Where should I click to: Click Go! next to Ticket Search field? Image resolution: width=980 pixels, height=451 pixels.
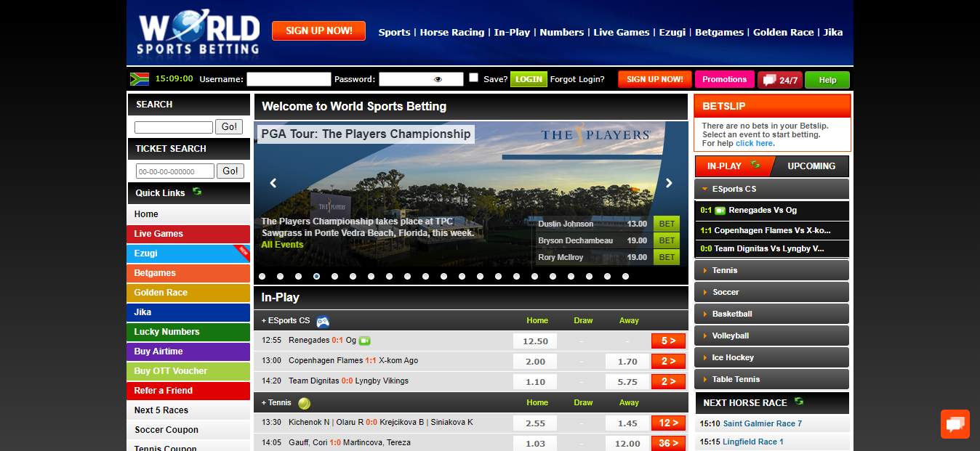tap(230, 171)
